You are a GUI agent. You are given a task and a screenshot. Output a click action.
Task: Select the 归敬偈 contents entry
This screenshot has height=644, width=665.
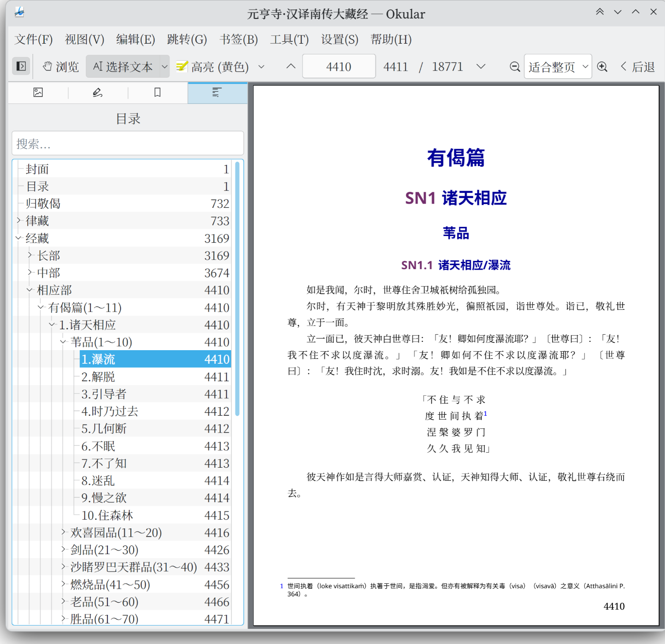pyautogui.click(x=127, y=203)
